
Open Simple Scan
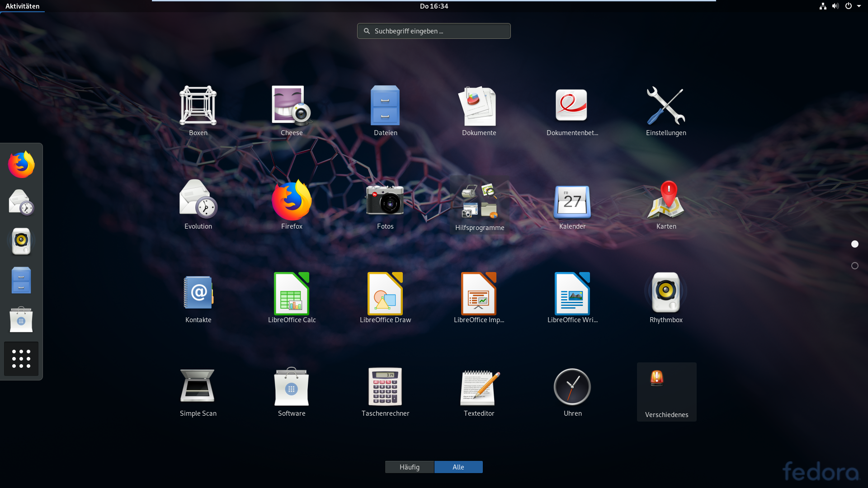pyautogui.click(x=198, y=391)
